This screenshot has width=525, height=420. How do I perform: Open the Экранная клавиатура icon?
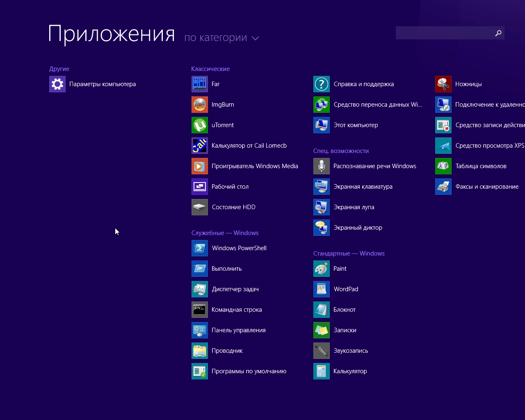(x=322, y=187)
